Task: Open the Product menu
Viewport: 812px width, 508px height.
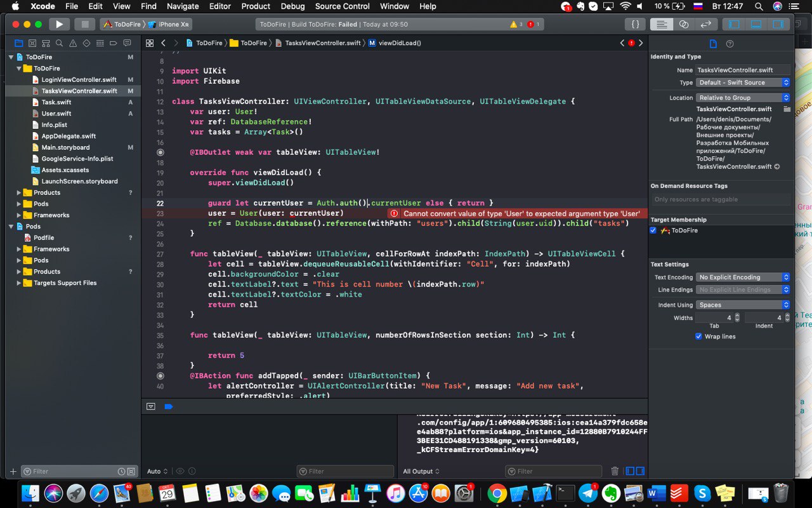Action: [x=256, y=6]
